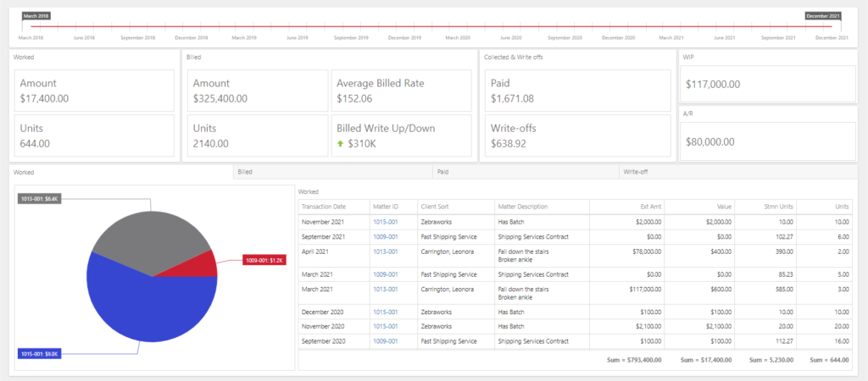Sort by the Ext Amt column header
868x381 pixels.
tap(650, 207)
